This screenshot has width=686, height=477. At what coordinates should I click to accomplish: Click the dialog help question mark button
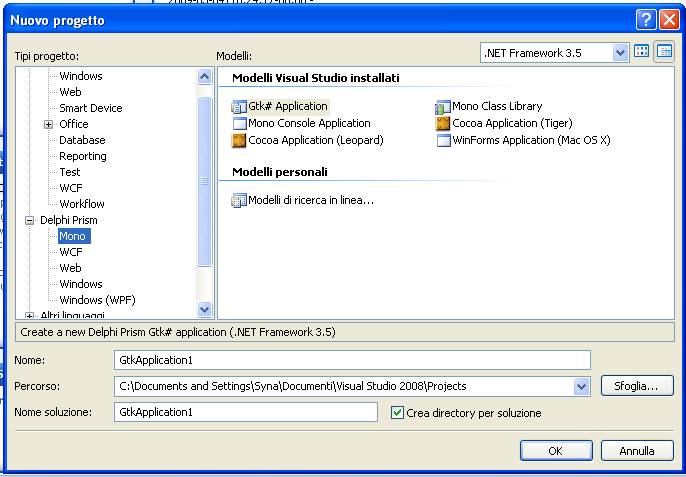pos(646,20)
